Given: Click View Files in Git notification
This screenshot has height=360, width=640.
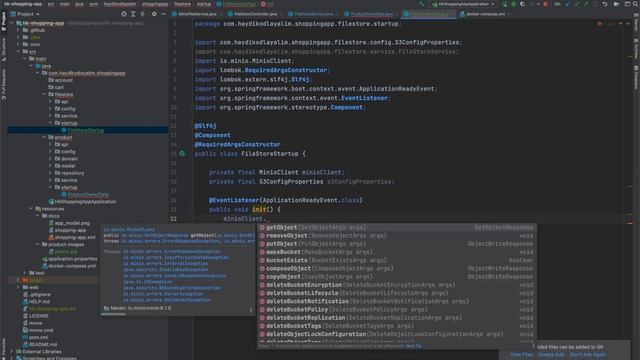Looking at the screenshot, I should (521, 354).
